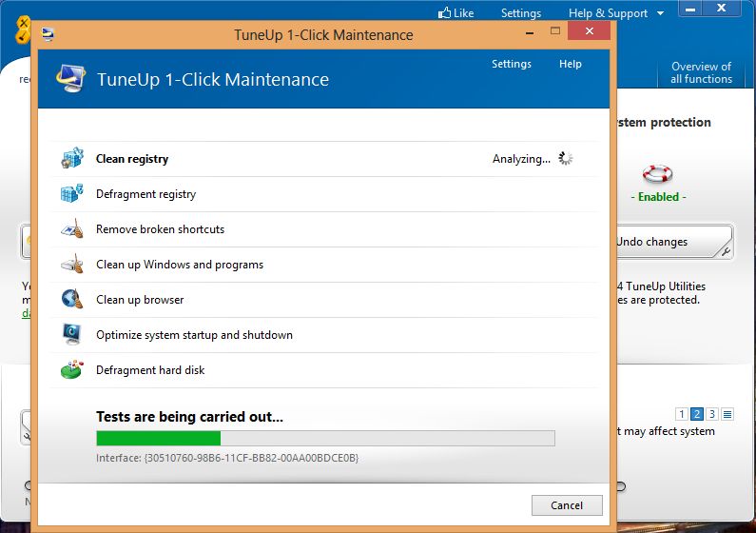Click the Remove broken shortcuts icon

click(x=72, y=228)
